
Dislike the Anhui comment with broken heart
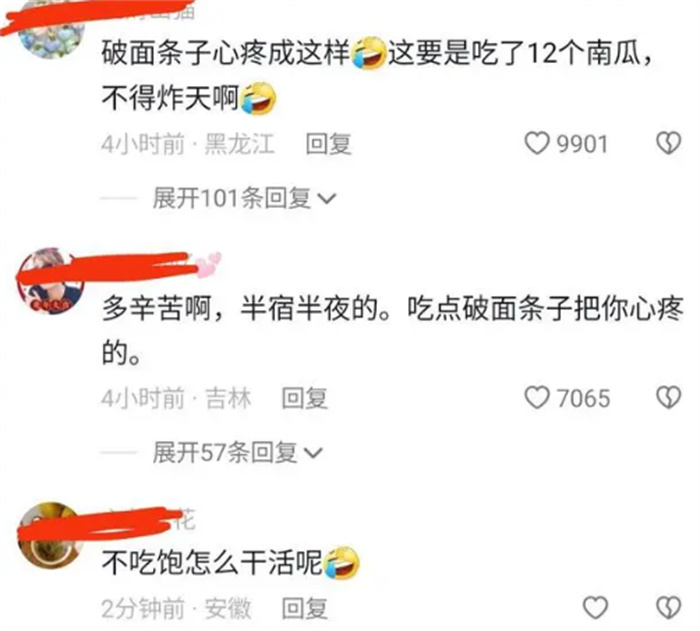pyautogui.click(x=668, y=608)
